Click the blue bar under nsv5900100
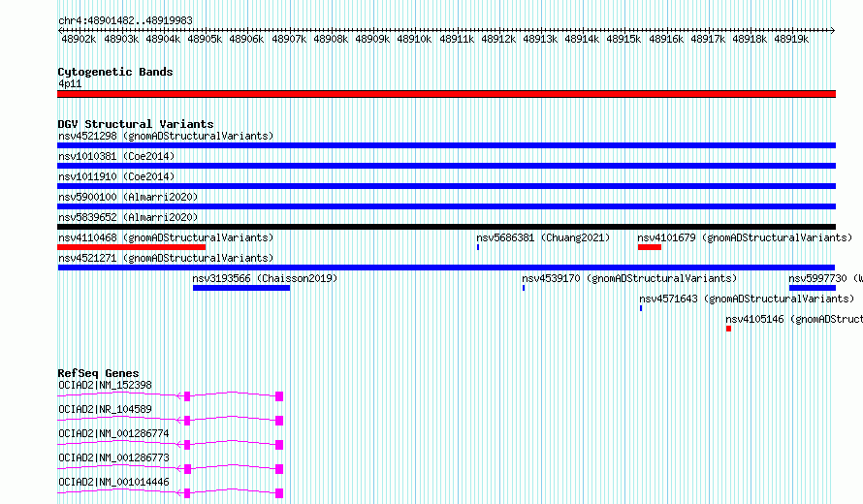Screen dimensions: 863x504 (x=446, y=206)
